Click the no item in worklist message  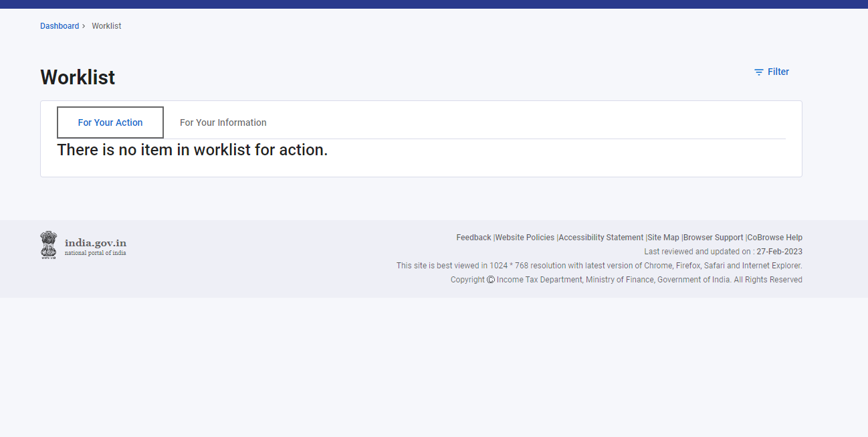(x=193, y=150)
